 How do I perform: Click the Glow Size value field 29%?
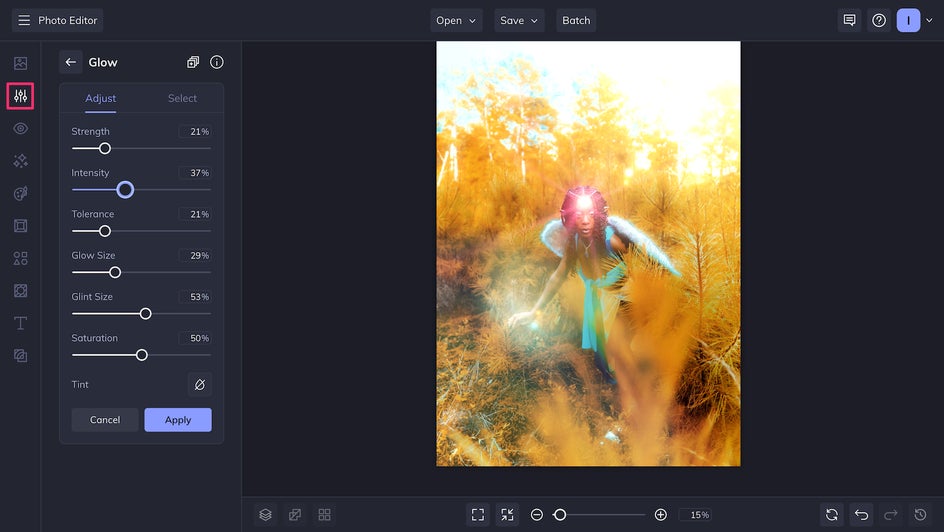click(195, 256)
